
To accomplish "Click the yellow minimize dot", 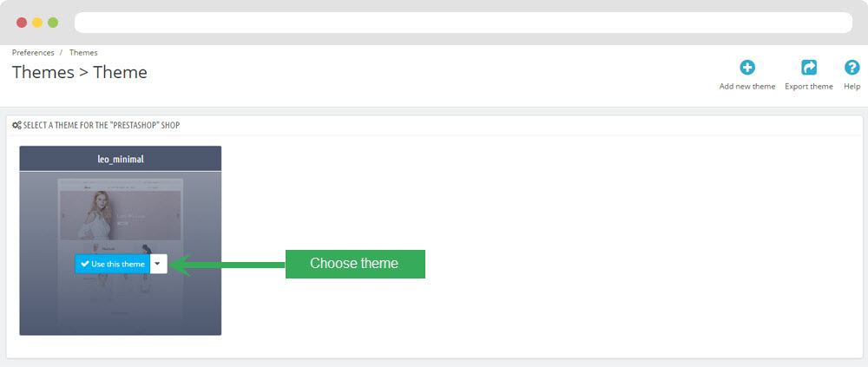I will [x=37, y=23].
